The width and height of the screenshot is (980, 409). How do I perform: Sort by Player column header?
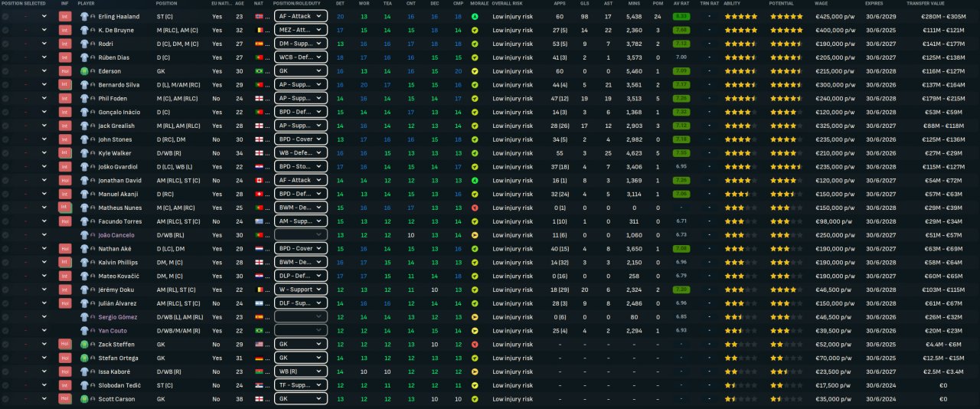pos(87,4)
